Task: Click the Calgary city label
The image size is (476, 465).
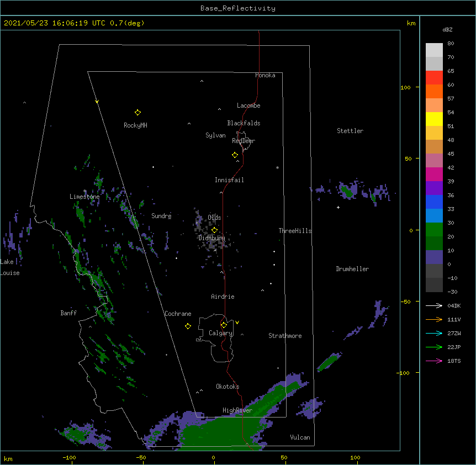Action: (221, 333)
